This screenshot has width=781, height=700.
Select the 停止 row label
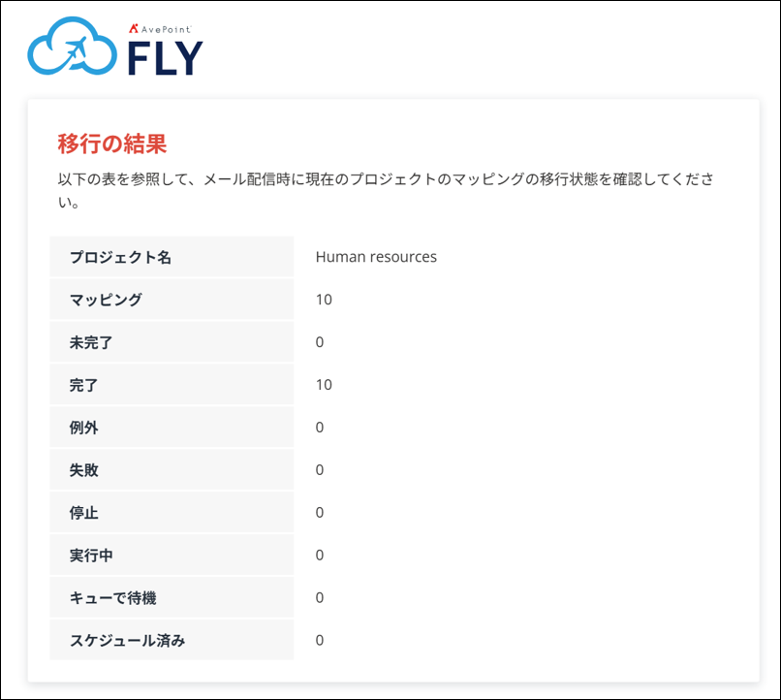click(84, 513)
